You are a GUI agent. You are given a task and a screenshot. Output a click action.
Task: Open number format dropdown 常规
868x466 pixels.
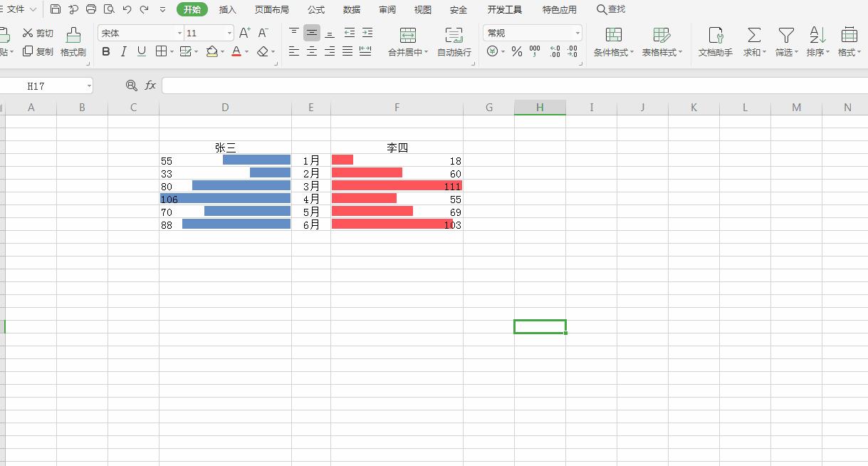coord(577,33)
